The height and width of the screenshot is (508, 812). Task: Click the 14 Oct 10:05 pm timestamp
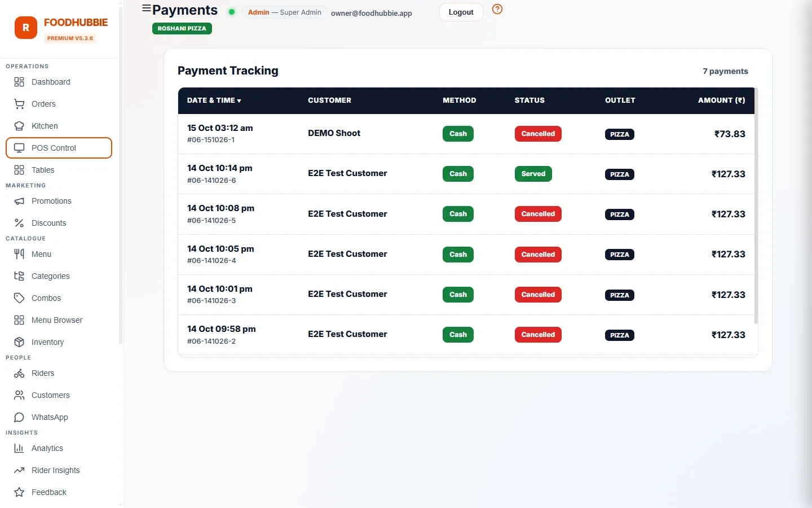[x=220, y=249]
